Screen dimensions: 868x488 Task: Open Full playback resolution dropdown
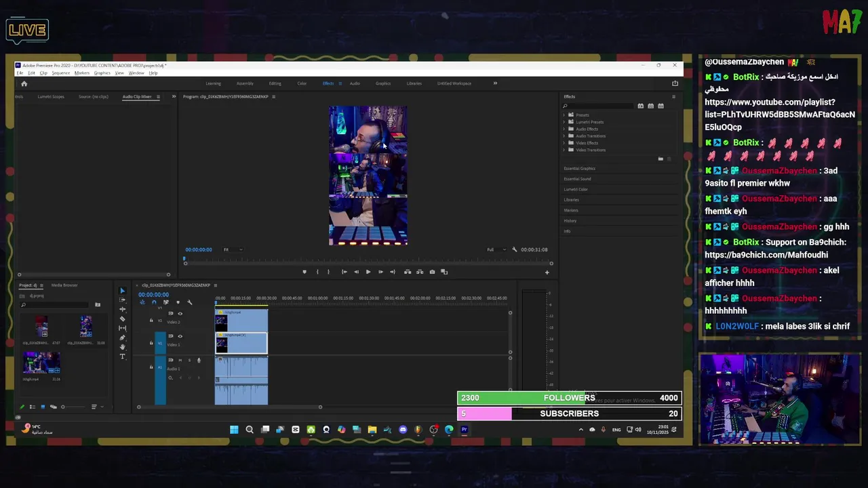[x=496, y=249]
